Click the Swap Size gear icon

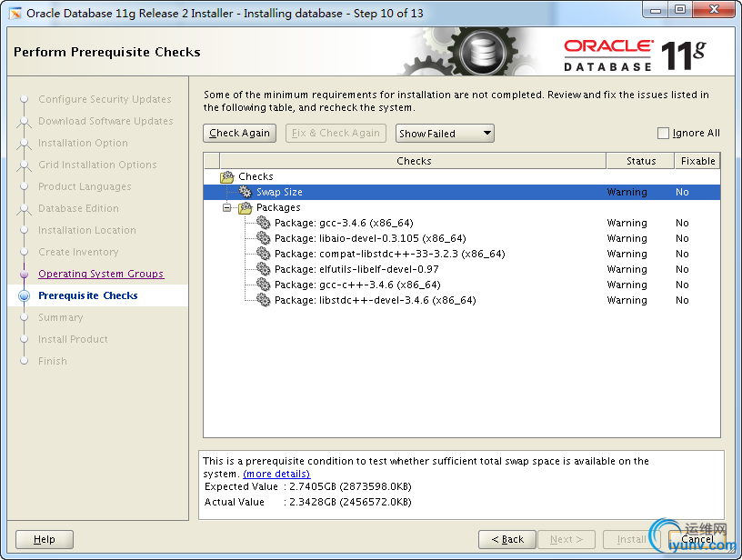tap(246, 192)
